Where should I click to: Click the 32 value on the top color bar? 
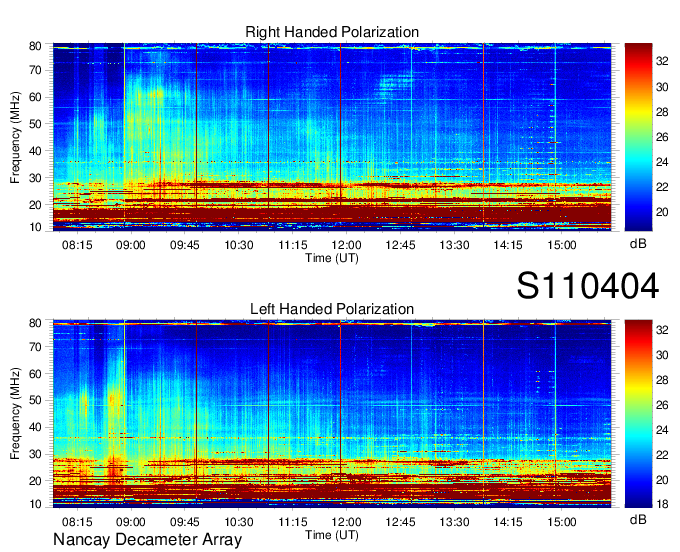662,61
